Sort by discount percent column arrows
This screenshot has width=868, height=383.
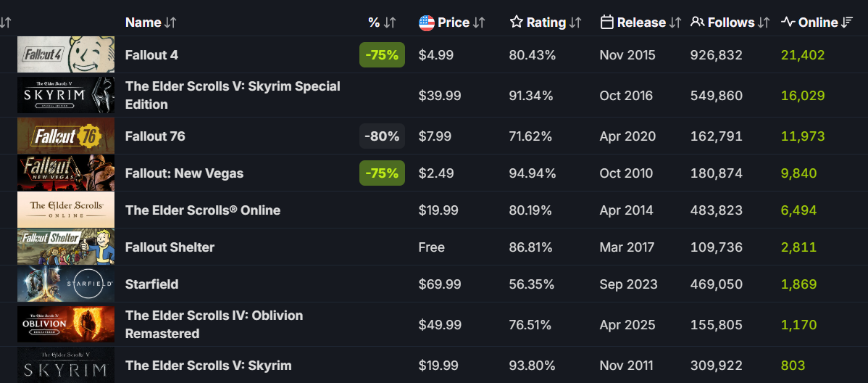click(389, 22)
